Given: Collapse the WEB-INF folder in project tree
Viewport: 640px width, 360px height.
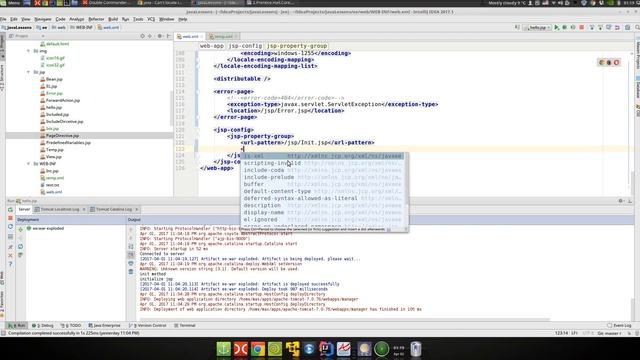Looking at the screenshot, I should 29,164.
